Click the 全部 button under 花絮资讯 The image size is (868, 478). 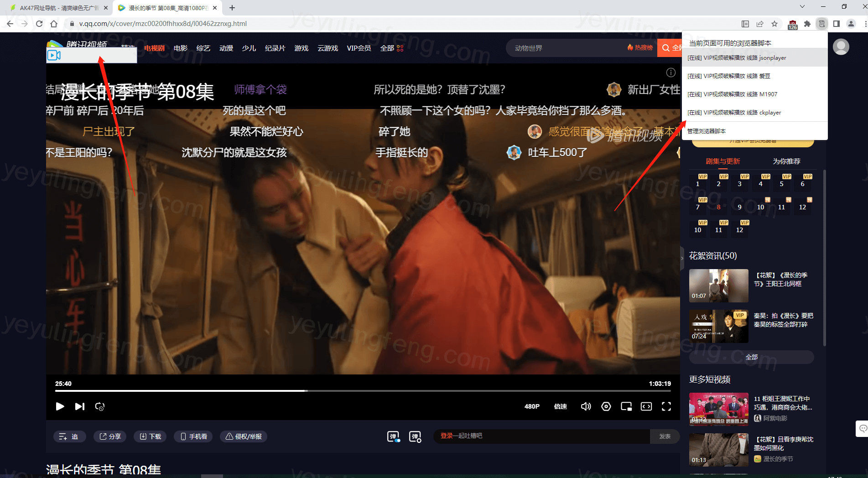(x=752, y=357)
